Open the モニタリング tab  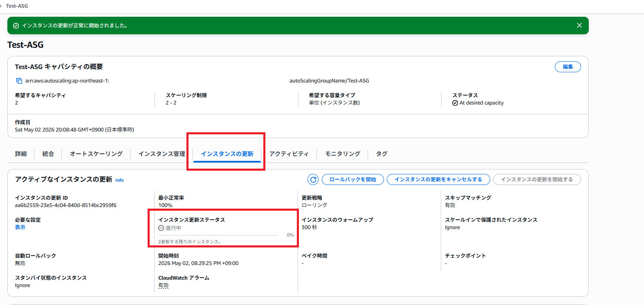tap(343, 154)
